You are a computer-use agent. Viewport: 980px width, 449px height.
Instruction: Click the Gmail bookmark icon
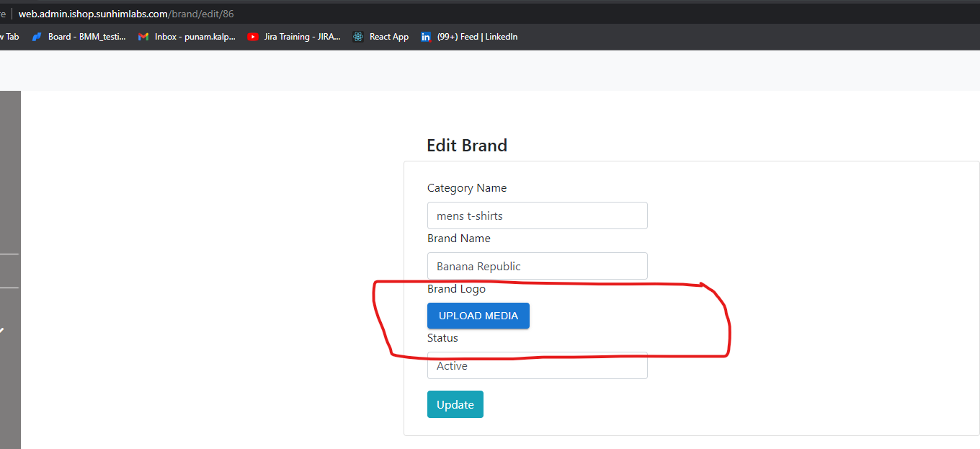pyautogui.click(x=143, y=37)
